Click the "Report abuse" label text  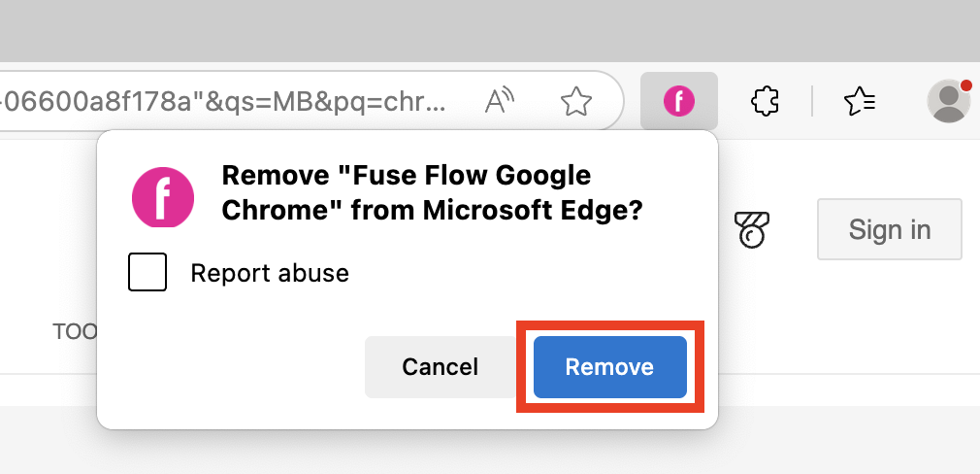click(x=270, y=273)
